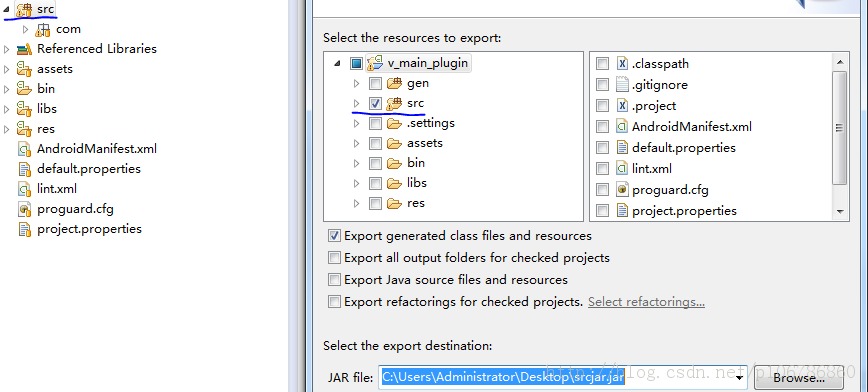Select the lint.xml label in Package Explorer
The height and width of the screenshot is (392, 868).
[x=57, y=189]
